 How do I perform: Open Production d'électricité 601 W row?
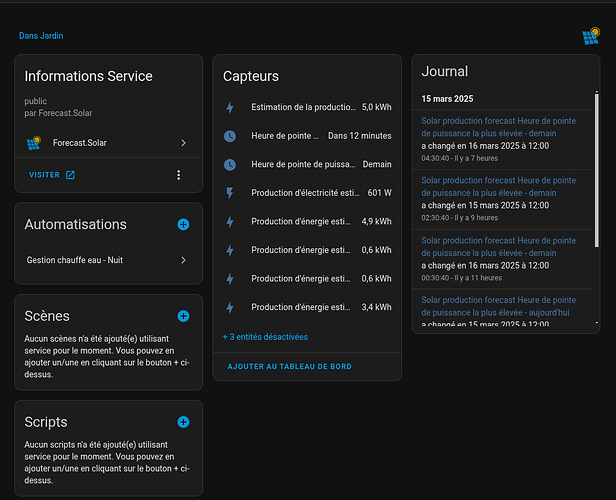click(307, 193)
